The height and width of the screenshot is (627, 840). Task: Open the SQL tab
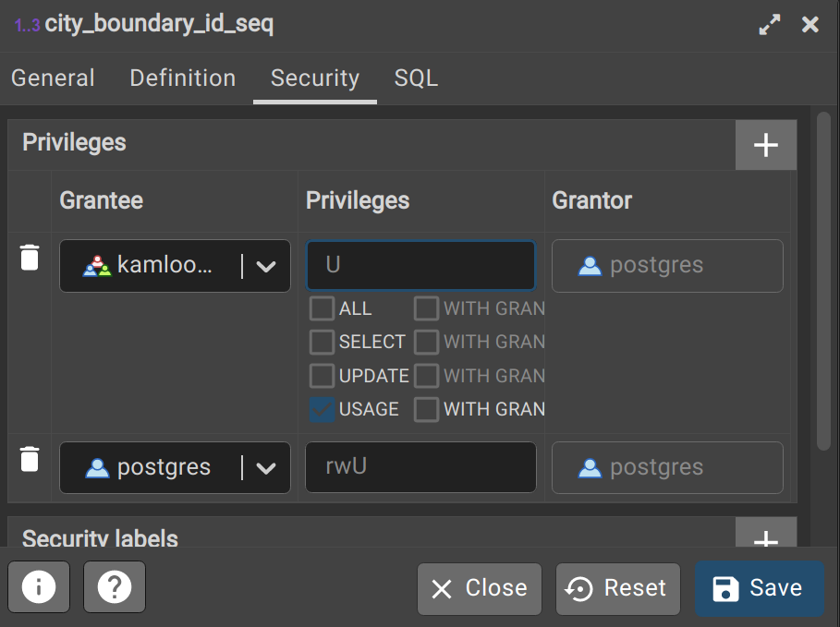(x=416, y=78)
